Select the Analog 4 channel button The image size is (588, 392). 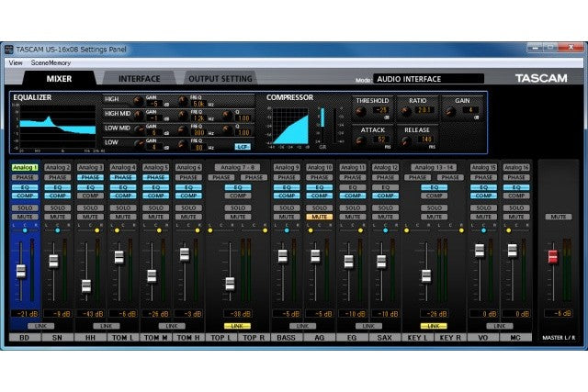pos(123,167)
